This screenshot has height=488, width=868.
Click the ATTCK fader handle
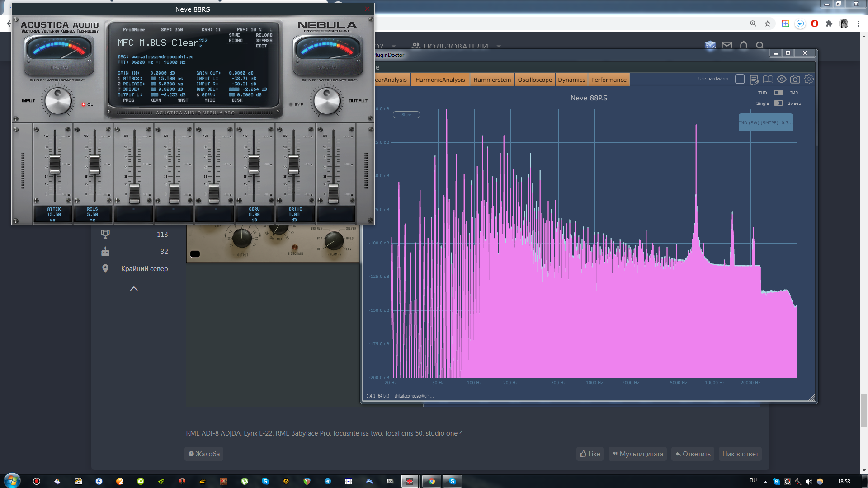click(x=55, y=164)
